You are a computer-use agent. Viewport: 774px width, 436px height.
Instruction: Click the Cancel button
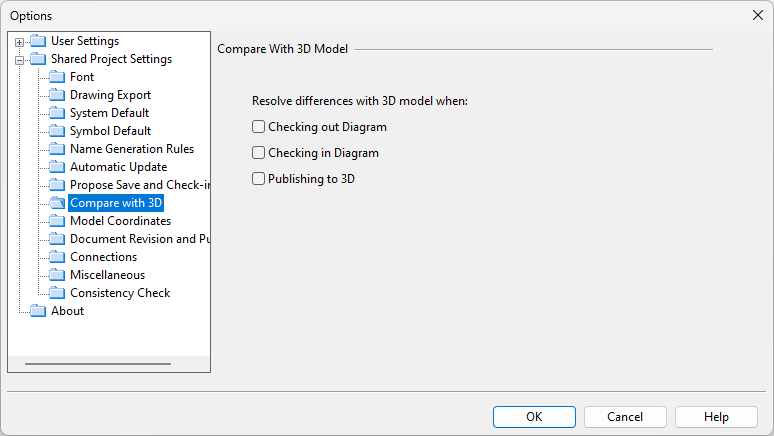tap(625, 417)
